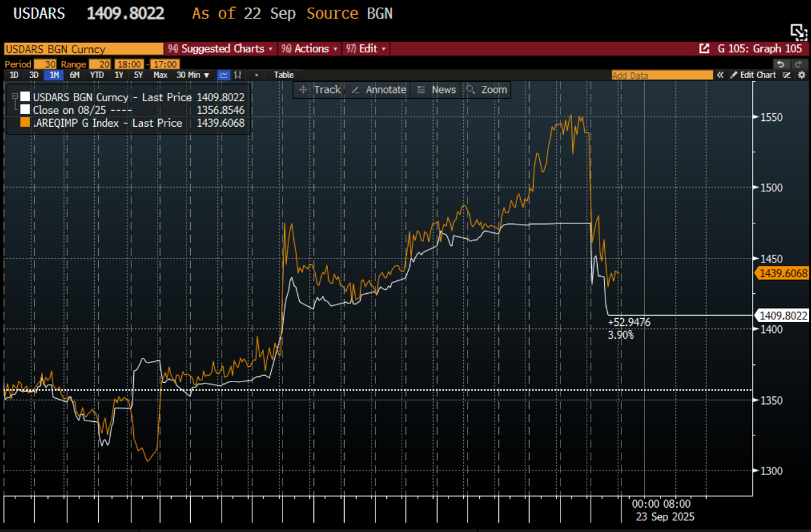Viewport: 811px width, 532px height.
Task: Expand the 30 Min interval dropdown
Action: [193, 75]
